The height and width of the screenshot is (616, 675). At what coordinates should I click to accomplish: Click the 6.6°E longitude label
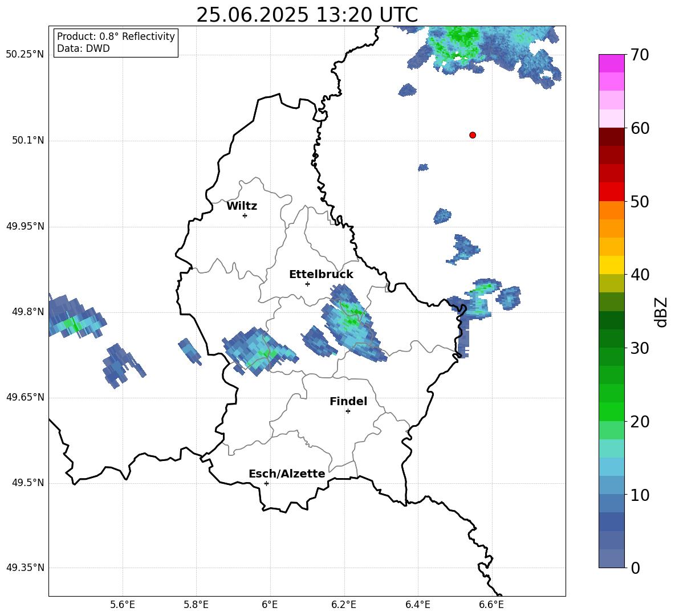pyautogui.click(x=491, y=605)
